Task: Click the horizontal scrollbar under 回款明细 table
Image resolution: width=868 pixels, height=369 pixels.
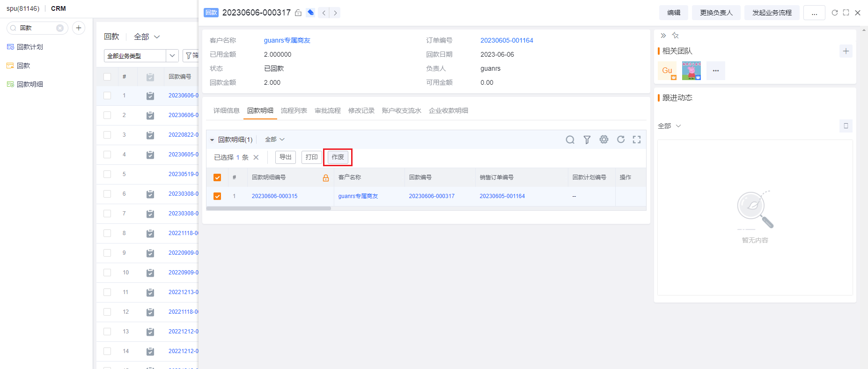Action: pos(269,208)
